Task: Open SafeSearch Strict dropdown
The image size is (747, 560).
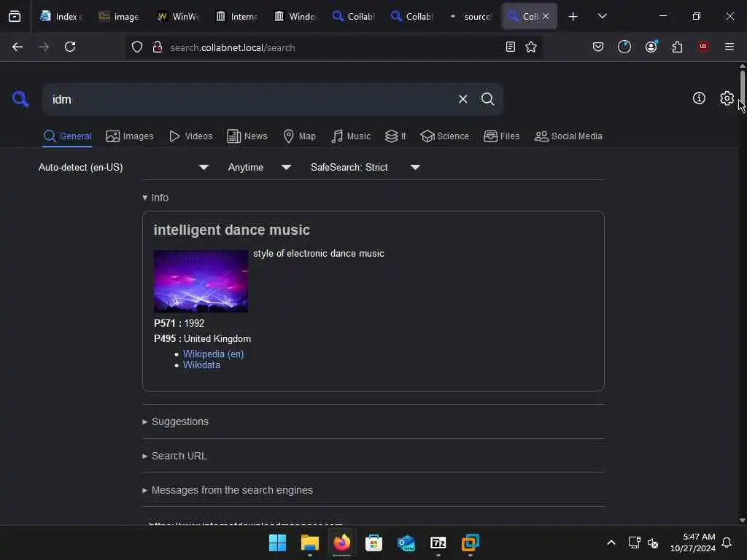Action: click(365, 167)
